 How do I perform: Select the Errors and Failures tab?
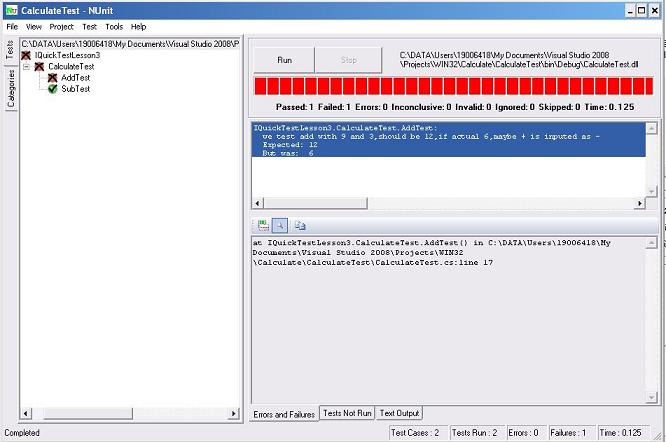[x=284, y=414]
